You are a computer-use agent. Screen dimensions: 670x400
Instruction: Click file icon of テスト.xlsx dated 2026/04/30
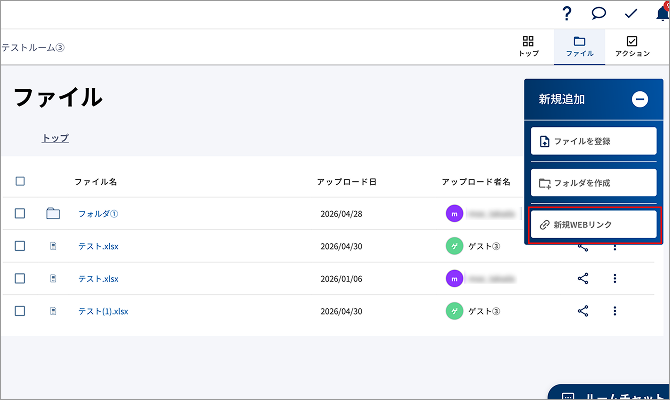point(53,246)
